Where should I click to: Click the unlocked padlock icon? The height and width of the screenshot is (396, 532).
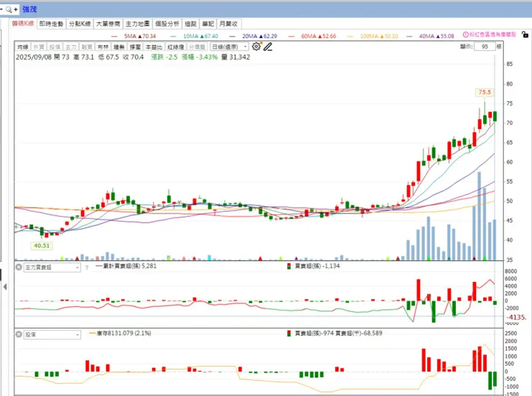(x=525, y=34)
